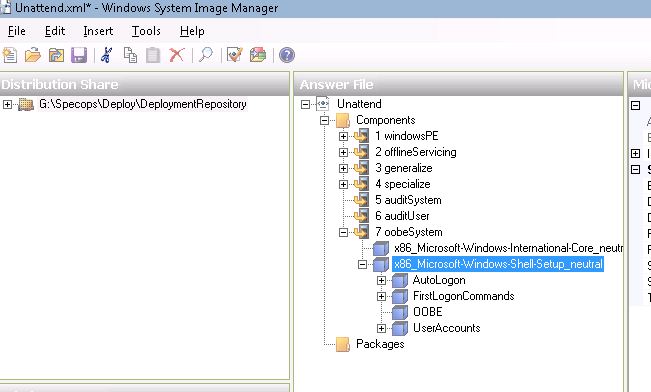Viewport: 651px width, 392px height.
Task: Collapse the top properties category in right pane
Action: (x=635, y=105)
